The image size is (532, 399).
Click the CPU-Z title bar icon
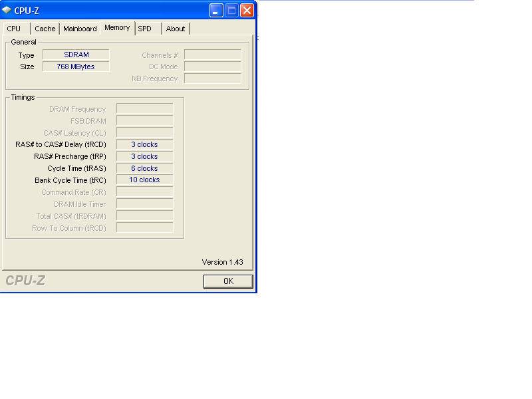tap(7, 10)
